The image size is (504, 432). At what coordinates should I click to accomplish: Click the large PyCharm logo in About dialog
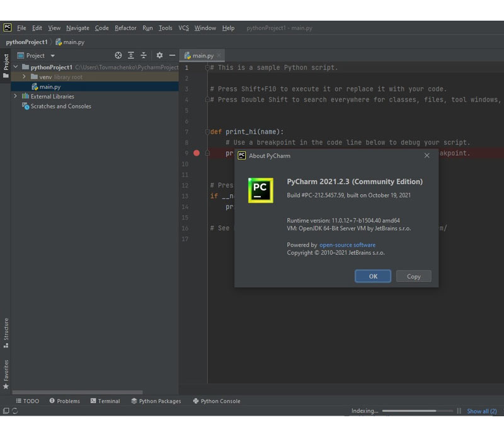click(261, 190)
